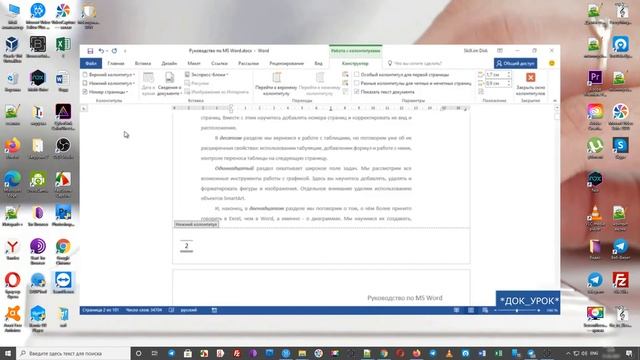The image size is (640, 360).
Task: Switch to the Layout (Макет) tab
Action: pyautogui.click(x=194, y=63)
